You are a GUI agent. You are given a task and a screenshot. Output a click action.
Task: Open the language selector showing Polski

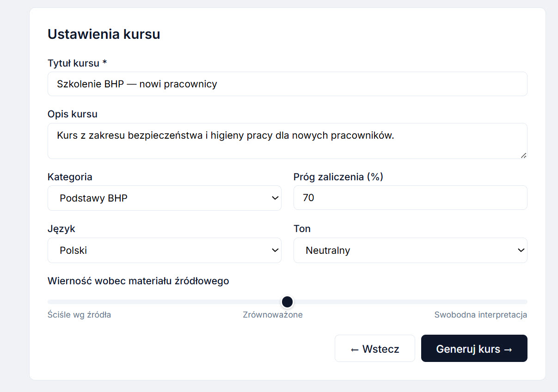click(x=165, y=250)
